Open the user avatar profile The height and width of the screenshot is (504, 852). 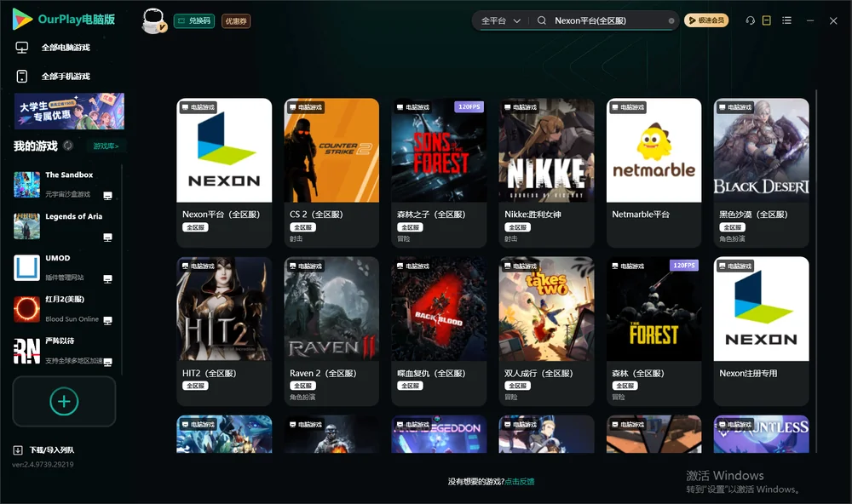point(153,21)
